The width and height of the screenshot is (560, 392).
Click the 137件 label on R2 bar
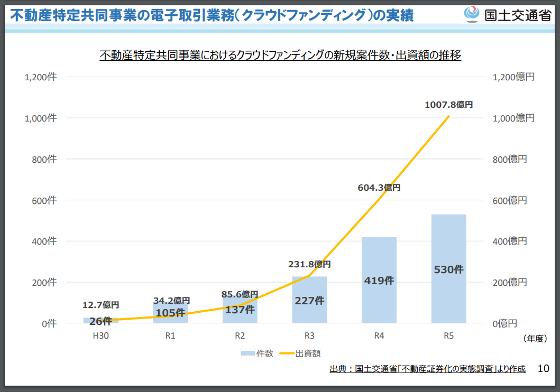240,310
